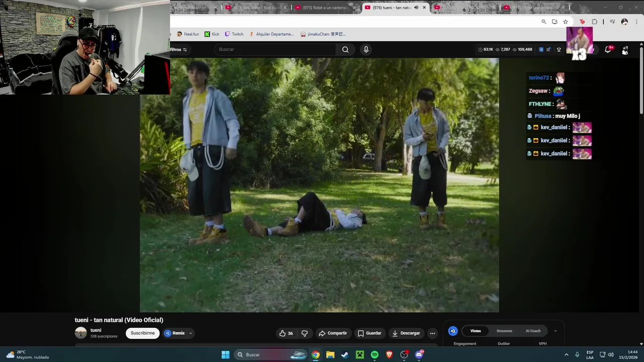
Task: Close the tueni - tan natural tab
Action: click(x=424, y=8)
